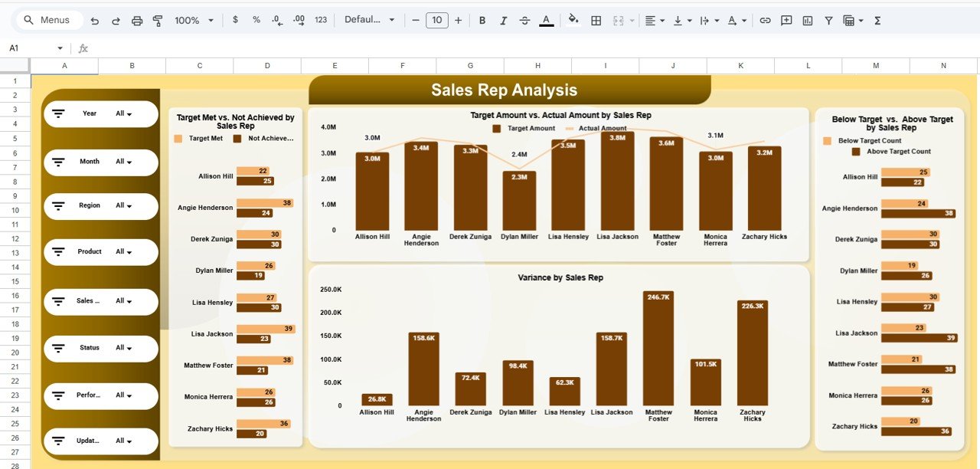Insert a link with the link icon
Viewport: 980px width, 469px height.
pyautogui.click(x=765, y=20)
